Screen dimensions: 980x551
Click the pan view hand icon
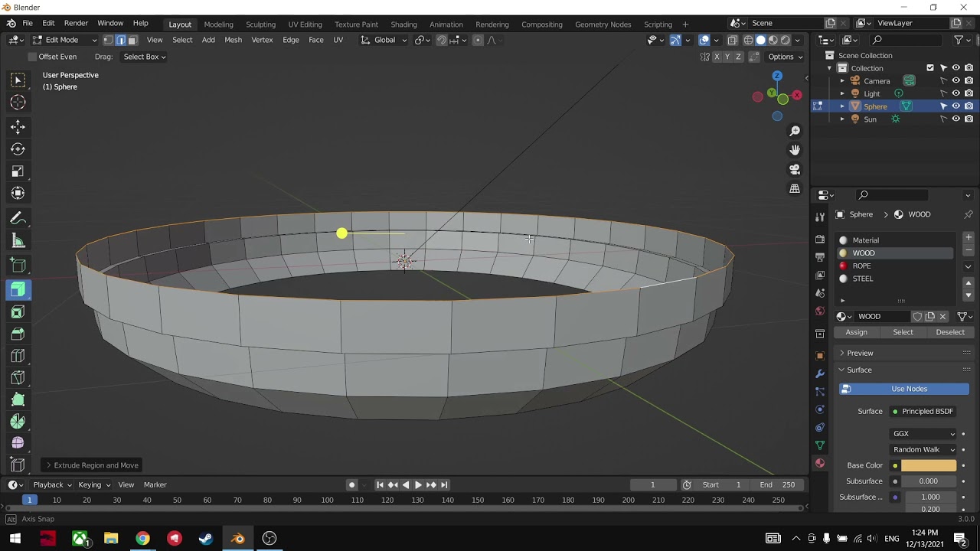pos(795,150)
